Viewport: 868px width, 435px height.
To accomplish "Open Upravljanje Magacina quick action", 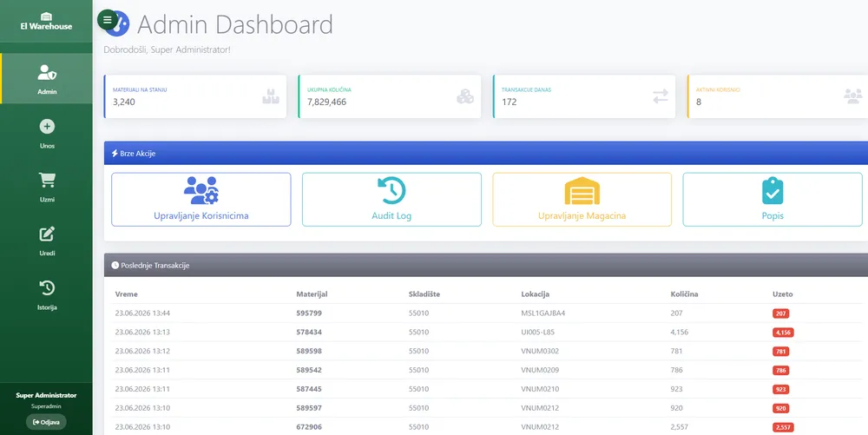I will pyautogui.click(x=582, y=199).
